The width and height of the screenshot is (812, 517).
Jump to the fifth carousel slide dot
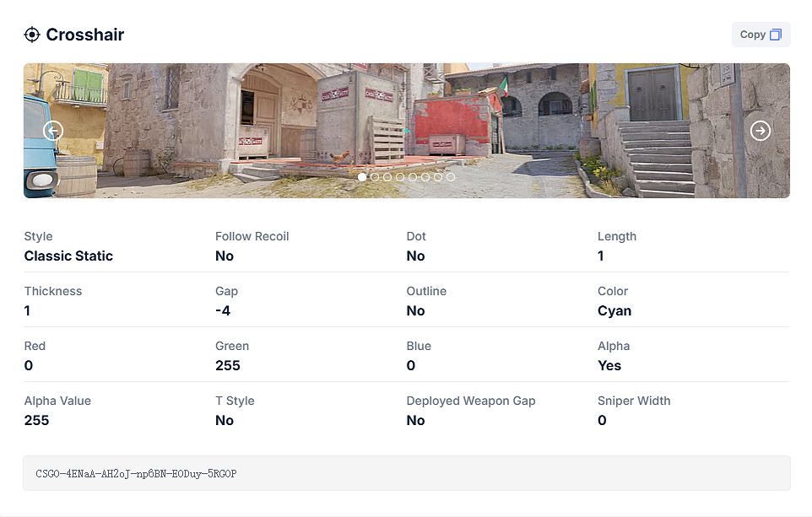(413, 177)
